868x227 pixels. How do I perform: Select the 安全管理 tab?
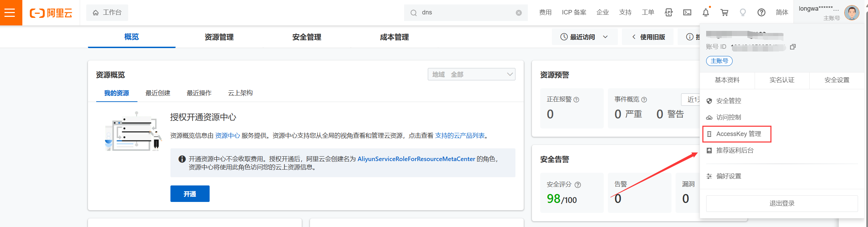click(307, 37)
